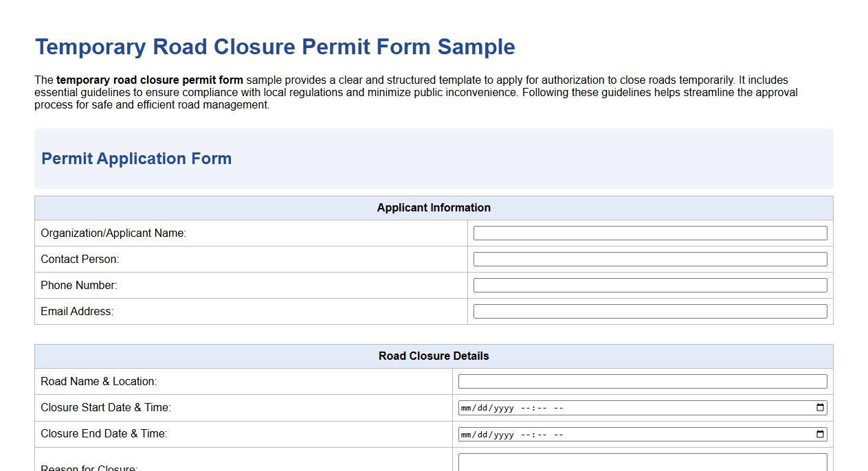Open the Closure Start Date calendar picker
This screenshot has width=868, height=471.
coord(821,407)
